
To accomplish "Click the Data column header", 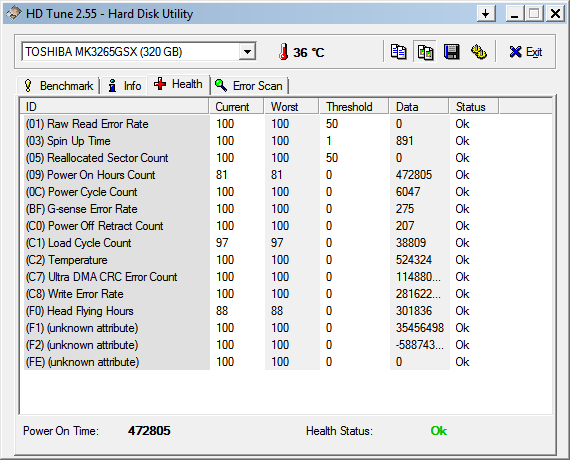I will pos(419,107).
